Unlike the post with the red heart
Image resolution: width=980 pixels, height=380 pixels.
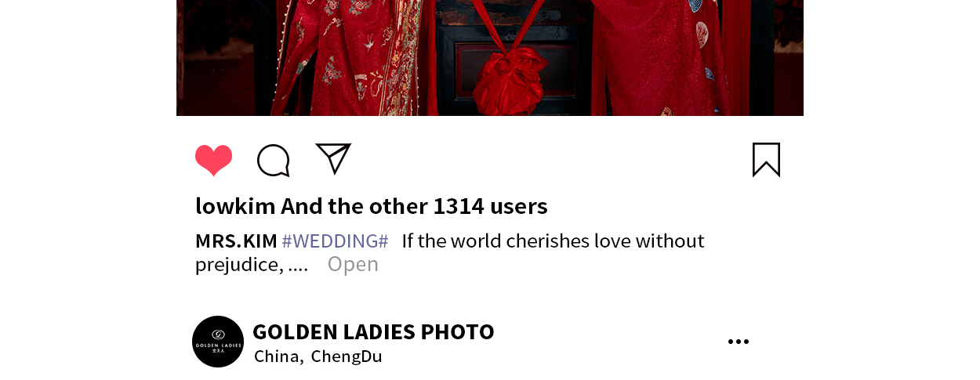tap(213, 161)
